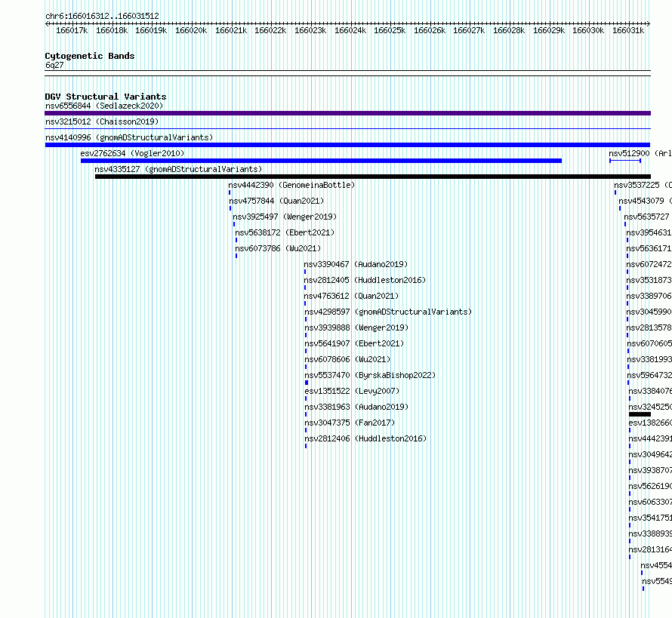The image size is (672, 618).
Task: Click nsv4757844 (Quan2021) variant label
Action: click(x=276, y=201)
